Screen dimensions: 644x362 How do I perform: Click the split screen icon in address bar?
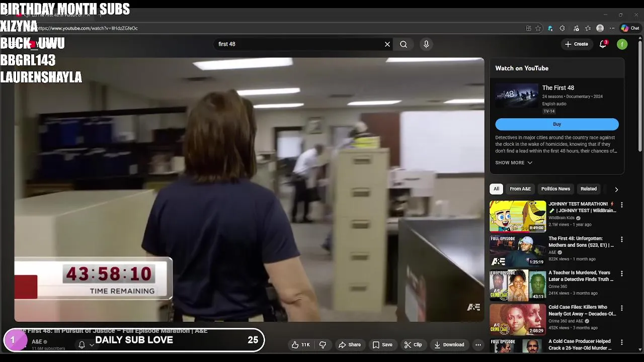click(x=528, y=28)
